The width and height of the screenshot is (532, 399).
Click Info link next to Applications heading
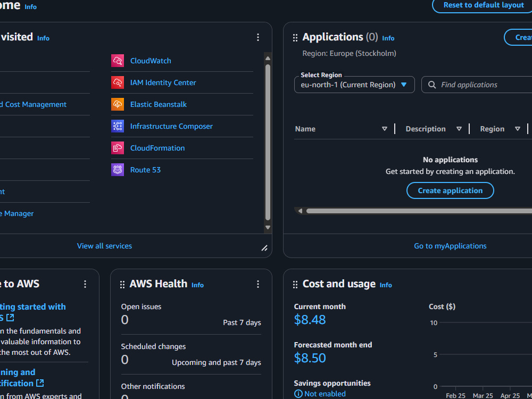point(388,38)
